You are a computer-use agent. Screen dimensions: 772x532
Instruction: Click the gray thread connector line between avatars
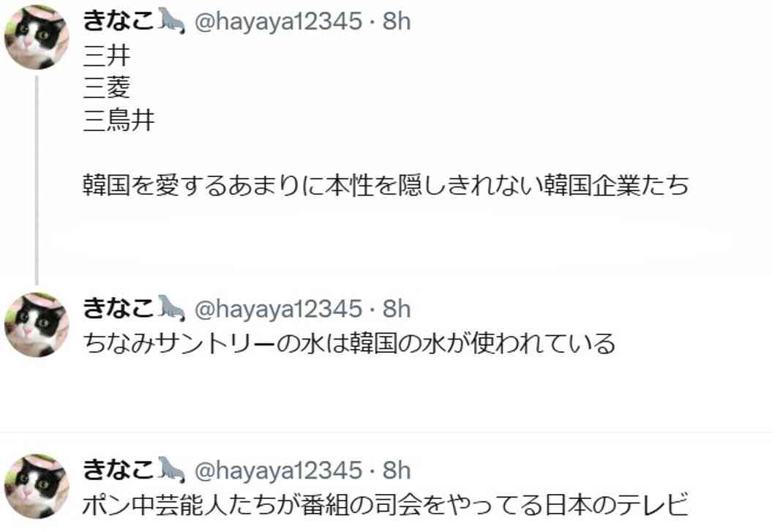coord(37,180)
